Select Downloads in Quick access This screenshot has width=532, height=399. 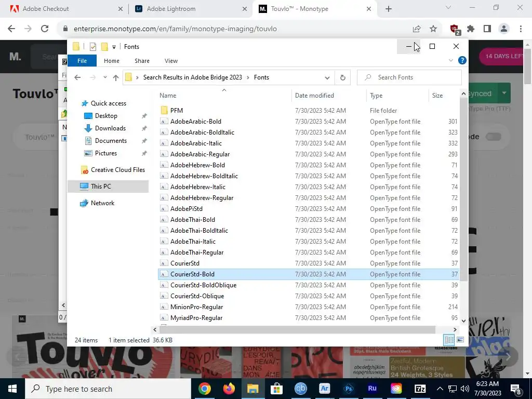click(x=110, y=128)
